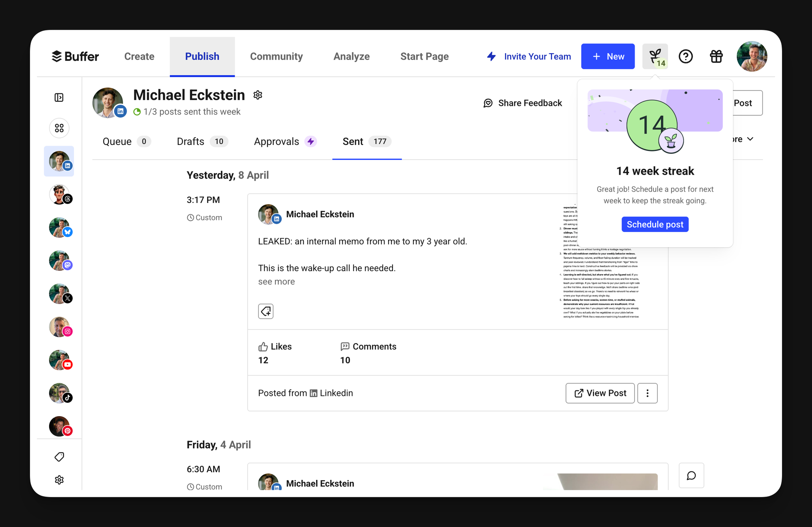Click the help question mark icon
Image resolution: width=812 pixels, height=527 pixels.
pyautogui.click(x=686, y=56)
